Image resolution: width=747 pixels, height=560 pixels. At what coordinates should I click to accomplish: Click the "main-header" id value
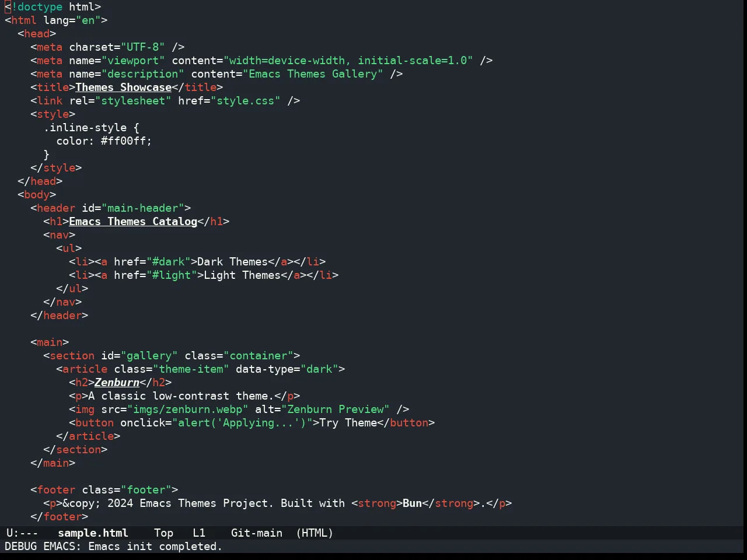tap(143, 208)
